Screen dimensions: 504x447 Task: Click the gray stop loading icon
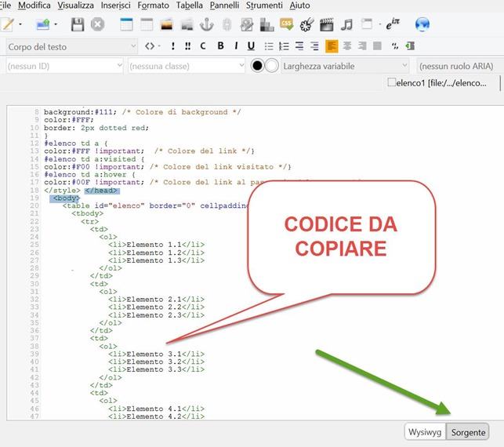[97, 24]
